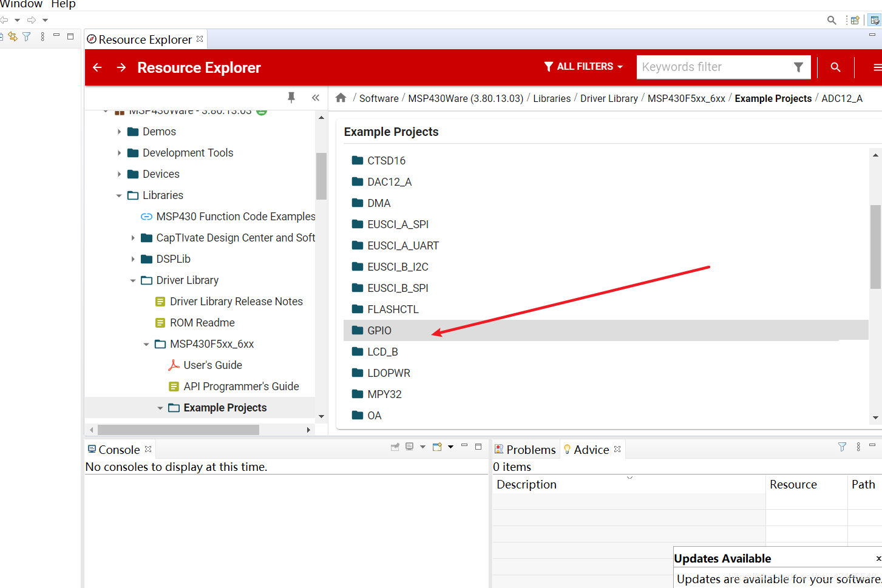Click the Pin Console icon
This screenshot has width=882, height=588.
395,447
